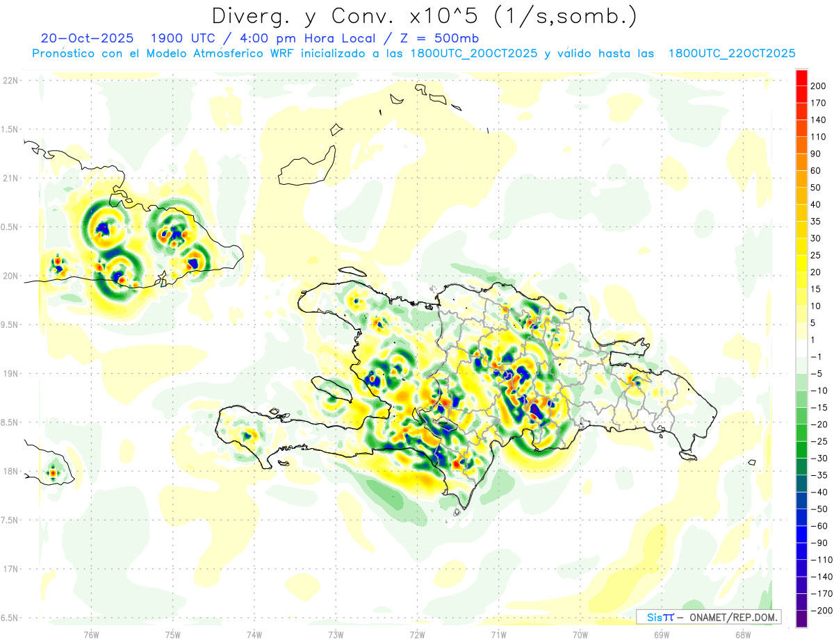Click the green colorbar segment between -25 and -30
This screenshot has height=644, width=834.
(x=801, y=449)
